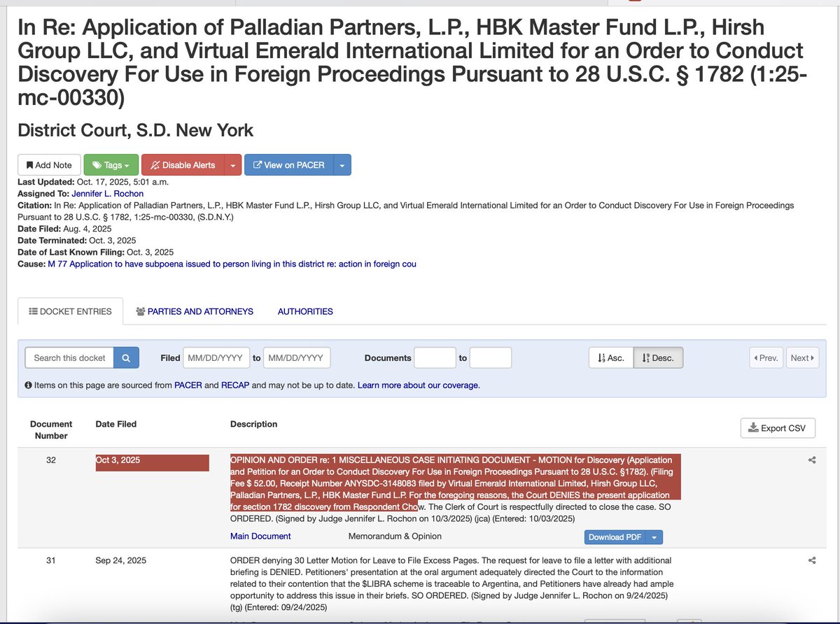
Task: Click the Date Filed column header
Action: [116, 424]
